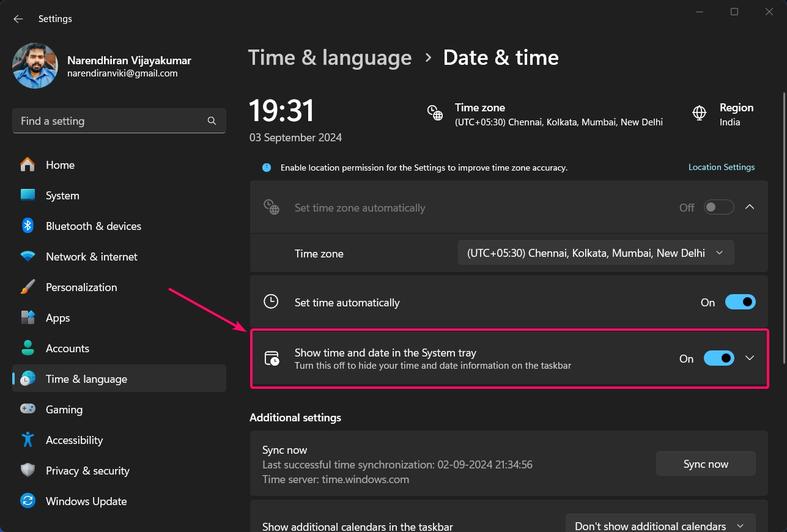Viewport: 787px width, 532px height.
Task: Collapse the Set time zone automatically section
Action: tap(750, 207)
